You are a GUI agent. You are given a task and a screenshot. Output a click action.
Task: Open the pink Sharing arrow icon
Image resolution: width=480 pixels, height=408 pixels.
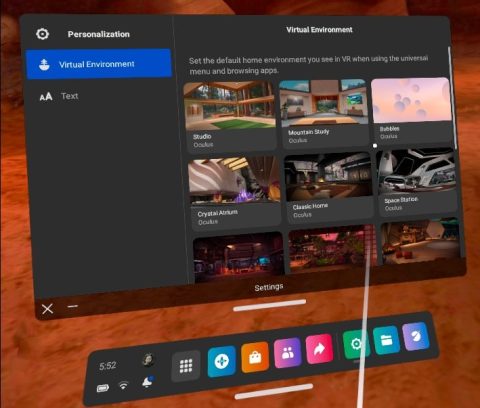[319, 349]
